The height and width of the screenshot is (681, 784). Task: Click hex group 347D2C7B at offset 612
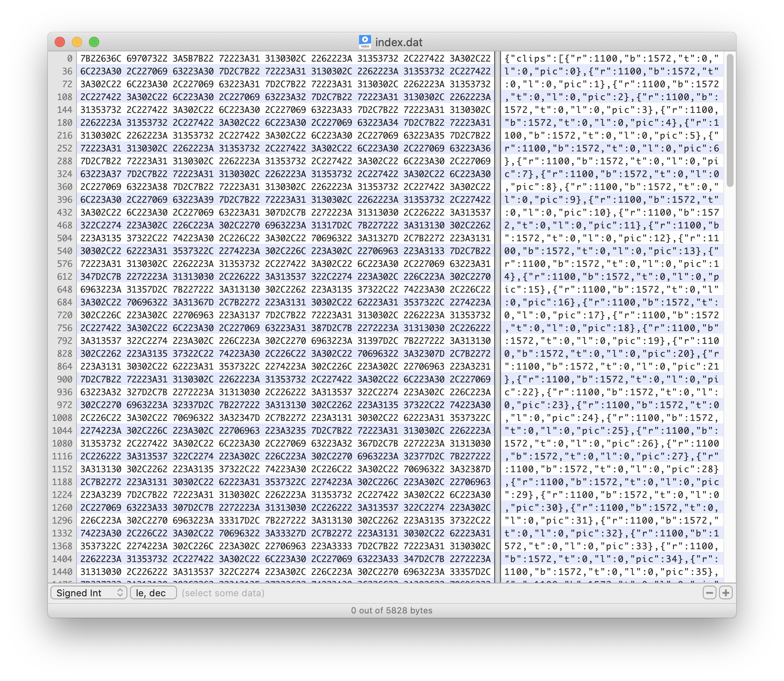tap(101, 276)
